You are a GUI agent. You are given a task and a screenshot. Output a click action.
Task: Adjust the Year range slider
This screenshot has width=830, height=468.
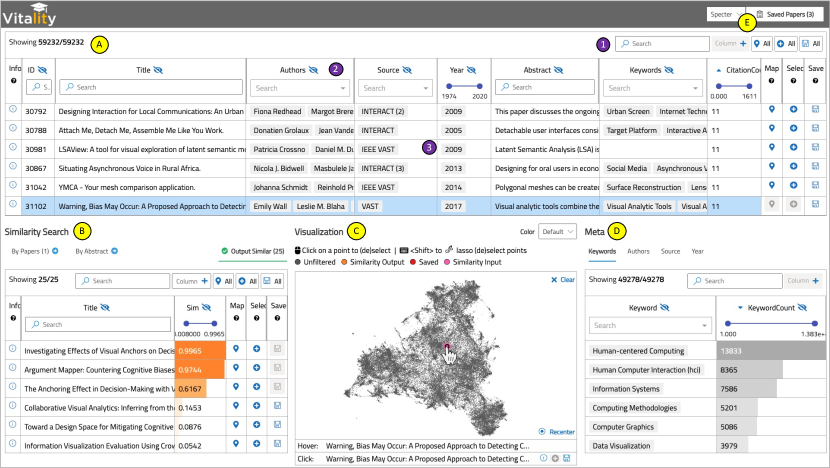pyautogui.click(x=464, y=86)
